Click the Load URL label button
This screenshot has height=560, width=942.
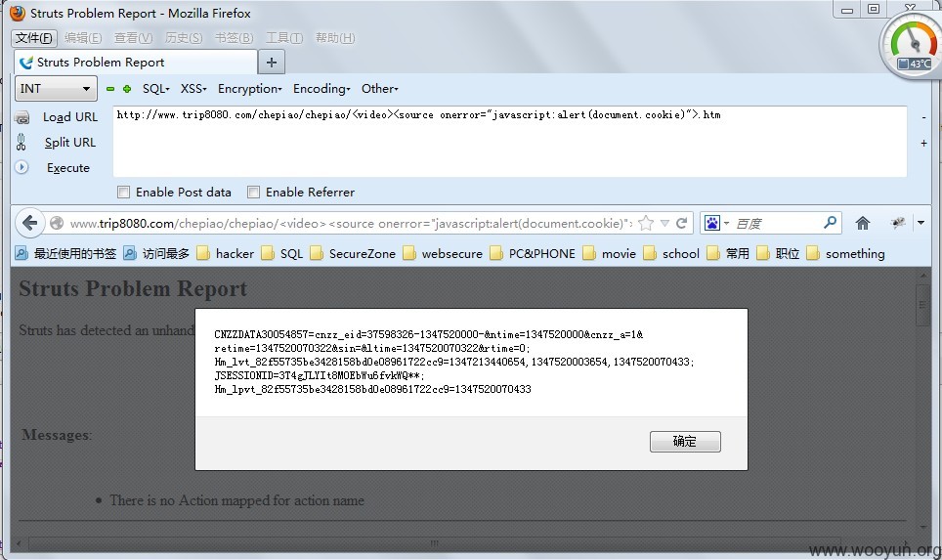70,117
